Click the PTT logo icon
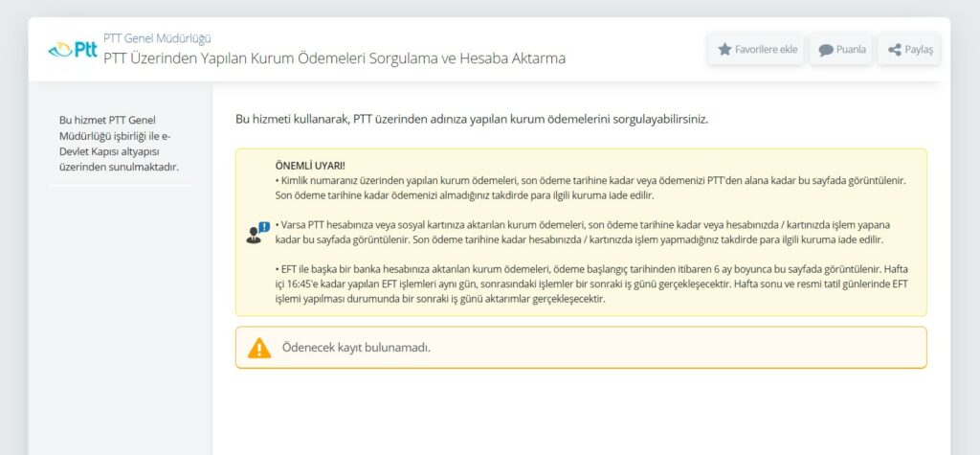The height and width of the screenshot is (455, 980). pos(73,50)
